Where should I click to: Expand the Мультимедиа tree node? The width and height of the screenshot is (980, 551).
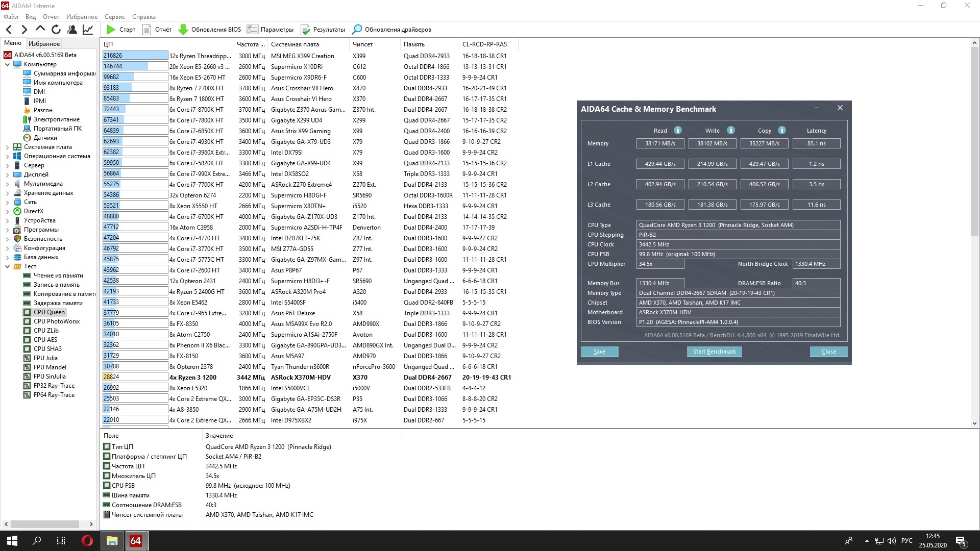(x=7, y=184)
